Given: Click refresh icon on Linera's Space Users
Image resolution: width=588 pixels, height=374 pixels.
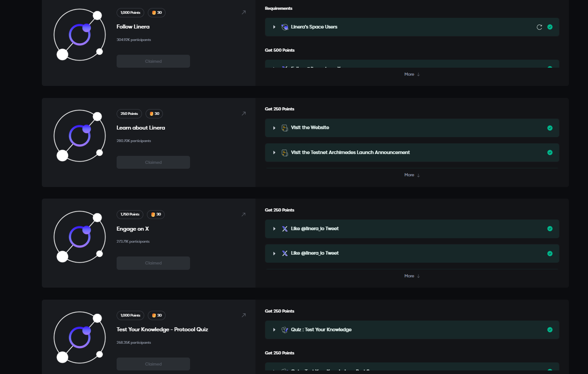Looking at the screenshot, I should coord(539,27).
